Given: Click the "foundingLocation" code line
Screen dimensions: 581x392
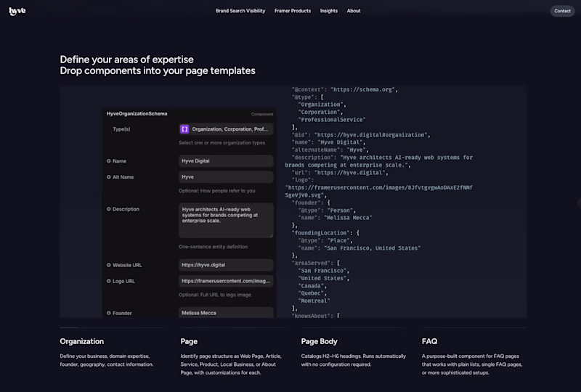Looking at the screenshot, I should 325,233.
